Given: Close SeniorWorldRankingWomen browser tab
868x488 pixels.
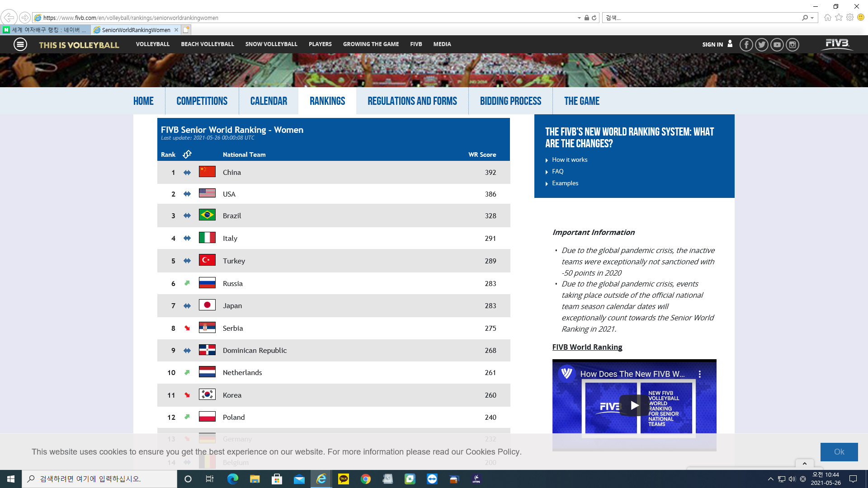Looking at the screenshot, I should click(176, 30).
